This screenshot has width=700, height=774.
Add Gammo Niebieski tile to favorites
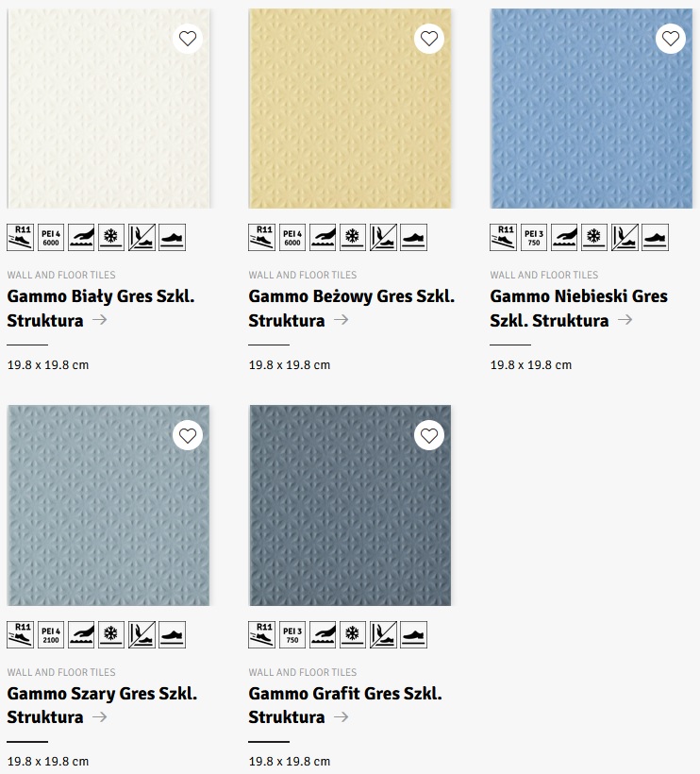(x=671, y=39)
